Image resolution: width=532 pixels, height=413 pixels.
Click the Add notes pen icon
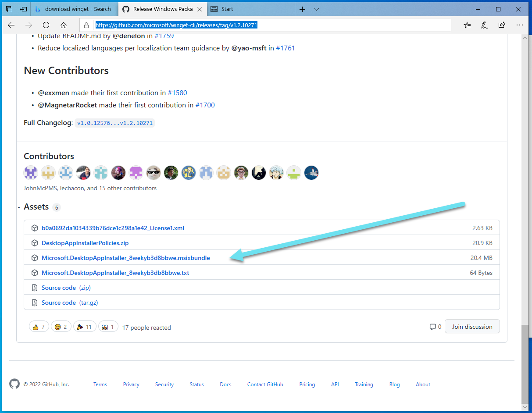pos(485,25)
